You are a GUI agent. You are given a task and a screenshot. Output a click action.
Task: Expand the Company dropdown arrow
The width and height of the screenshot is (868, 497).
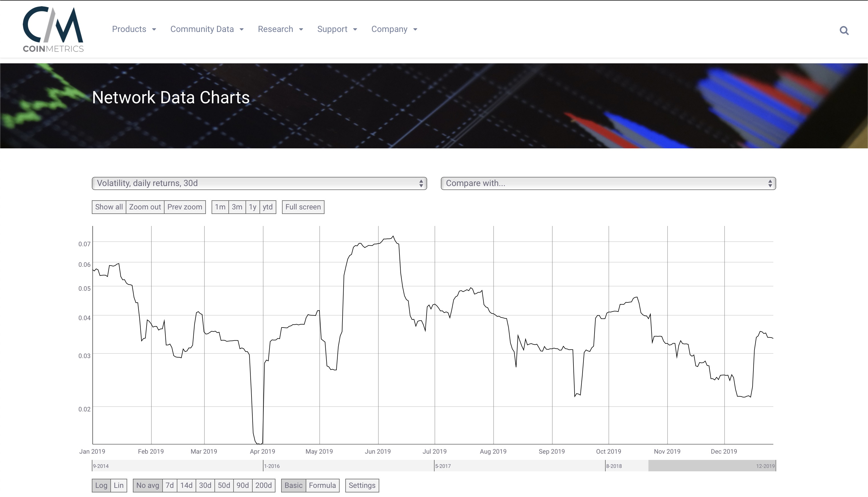[x=415, y=30]
